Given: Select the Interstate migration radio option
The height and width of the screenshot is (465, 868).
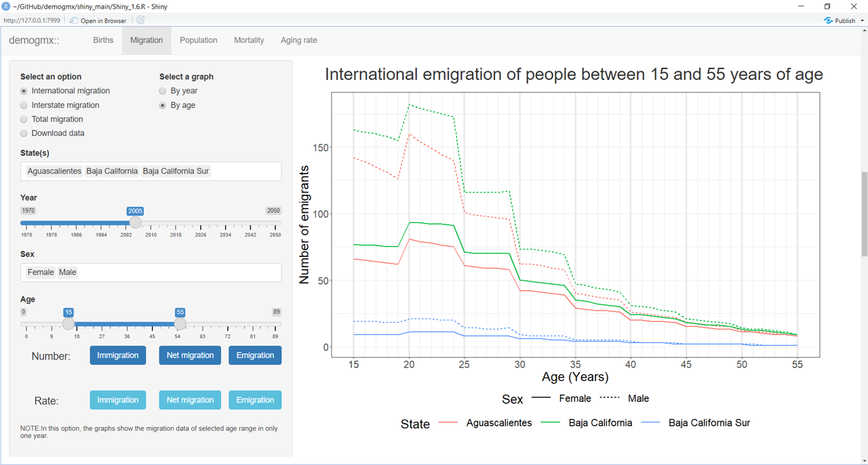Looking at the screenshot, I should point(24,105).
